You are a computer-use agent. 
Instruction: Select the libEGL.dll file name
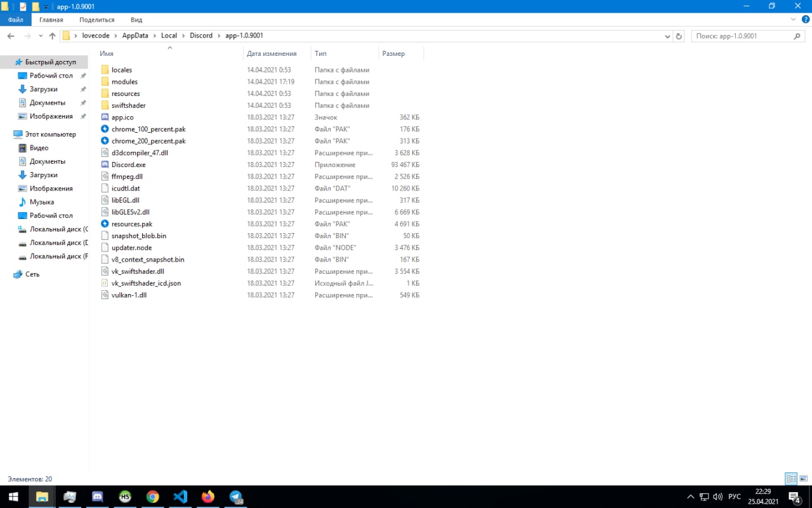point(125,200)
